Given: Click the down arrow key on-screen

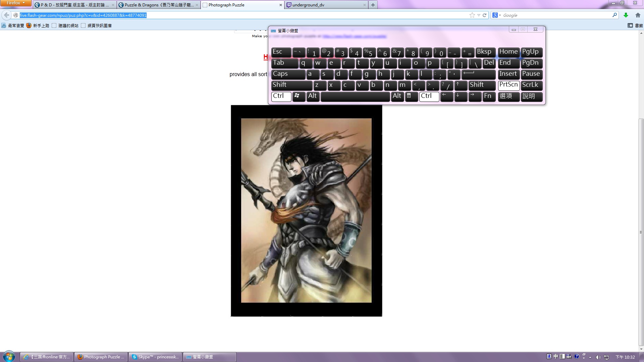Looking at the screenshot, I should point(461,96).
